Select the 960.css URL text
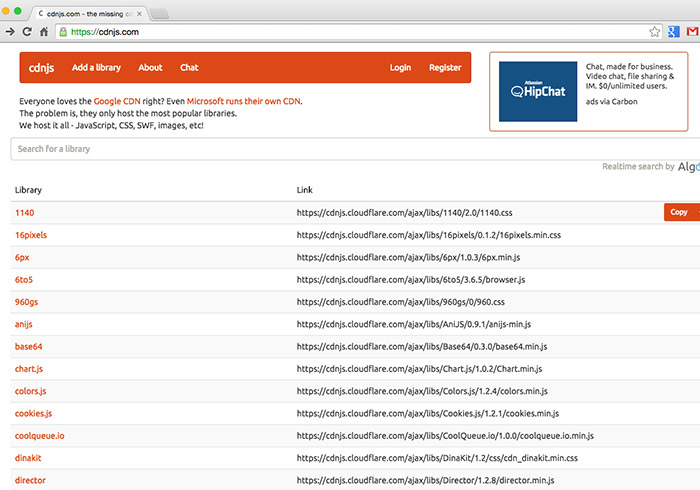This screenshot has height=490, width=700. tap(401, 302)
